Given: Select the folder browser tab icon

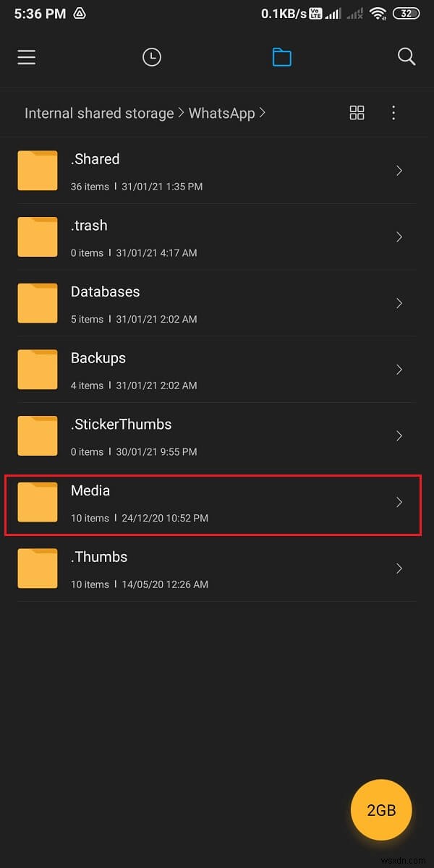Looking at the screenshot, I should click(282, 57).
